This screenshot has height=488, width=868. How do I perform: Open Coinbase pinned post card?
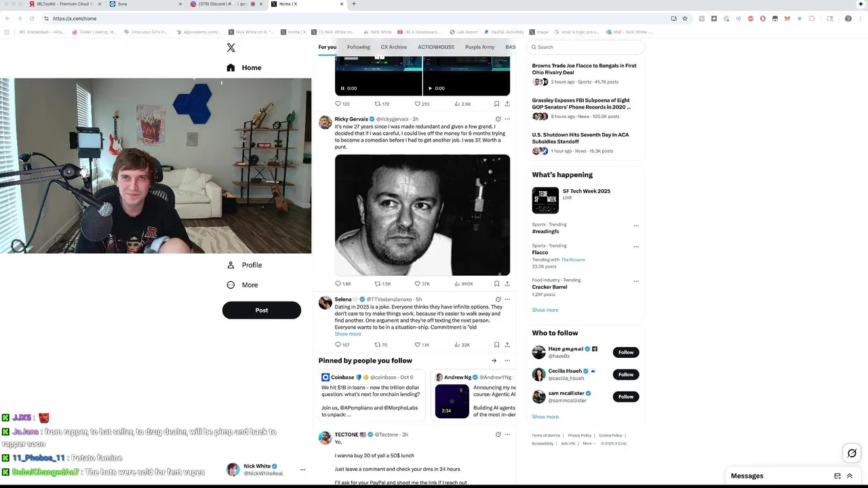click(372, 395)
